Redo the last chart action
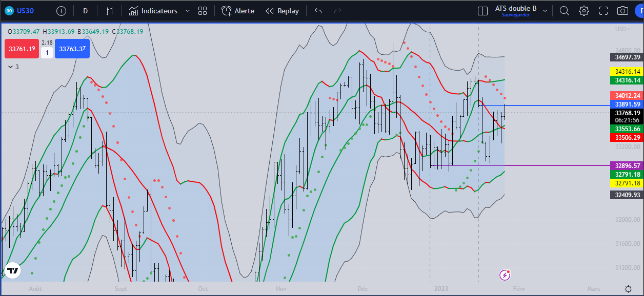Viewport: 644px width, 296px height. pos(337,11)
